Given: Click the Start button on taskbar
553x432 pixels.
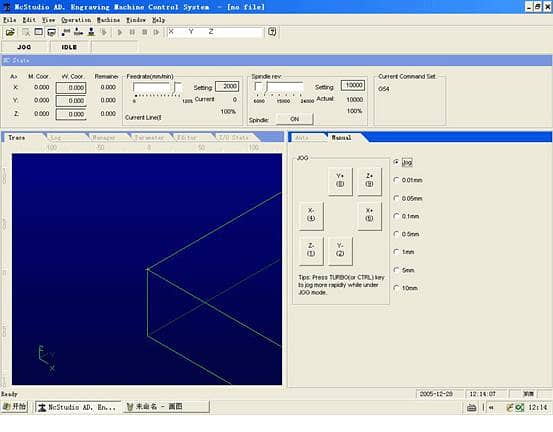Looking at the screenshot, I should tap(14, 407).
